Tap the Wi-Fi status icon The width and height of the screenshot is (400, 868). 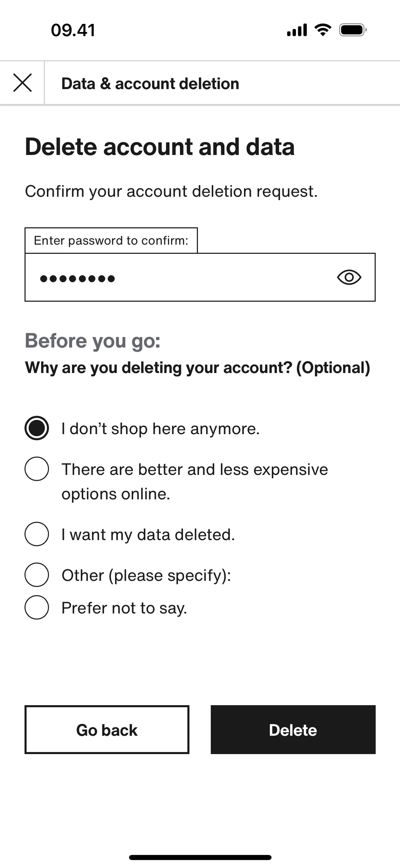322,30
